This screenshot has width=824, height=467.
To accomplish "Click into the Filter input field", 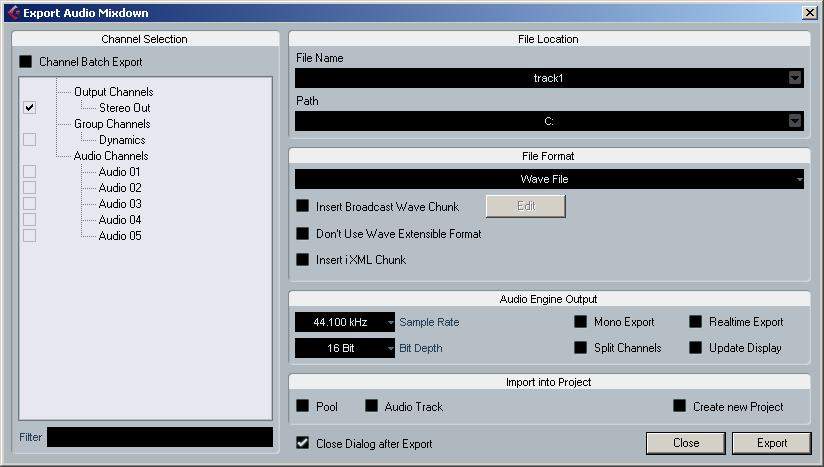I will [x=160, y=437].
